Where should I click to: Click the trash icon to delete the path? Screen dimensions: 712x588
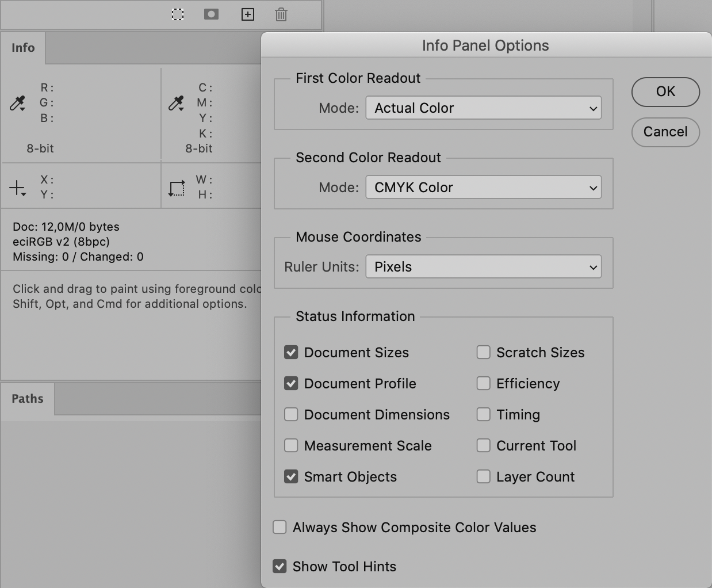[281, 14]
